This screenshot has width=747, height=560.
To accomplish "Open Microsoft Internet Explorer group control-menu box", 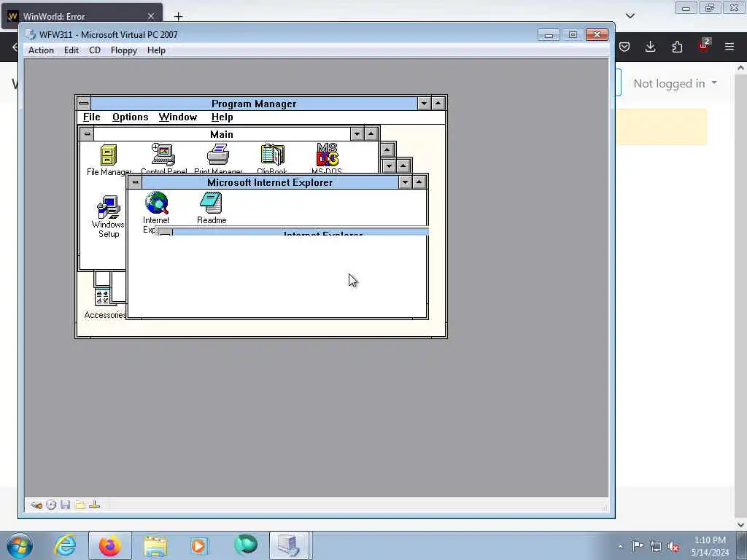I will [x=135, y=182].
